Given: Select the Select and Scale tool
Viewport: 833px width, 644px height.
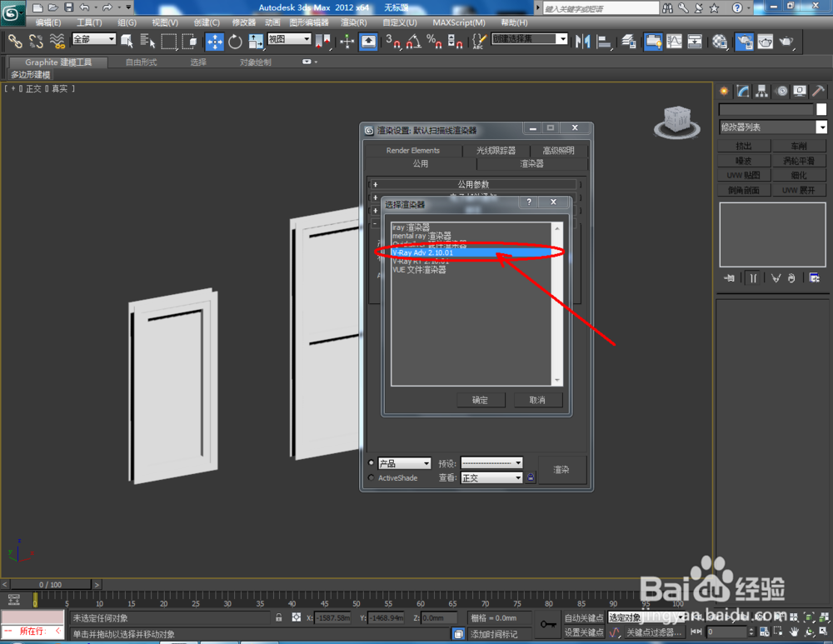Looking at the screenshot, I should click(x=256, y=41).
